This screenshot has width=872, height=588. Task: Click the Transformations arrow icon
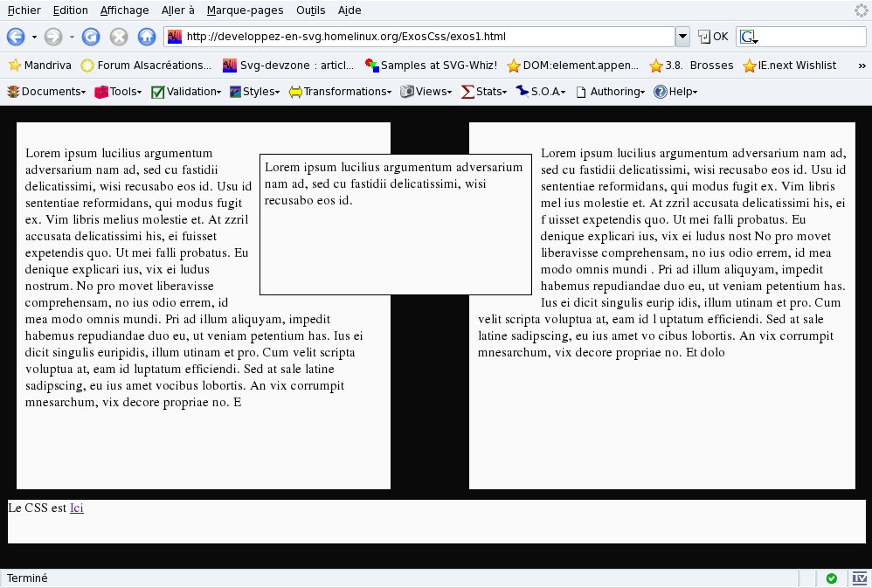coord(295,92)
